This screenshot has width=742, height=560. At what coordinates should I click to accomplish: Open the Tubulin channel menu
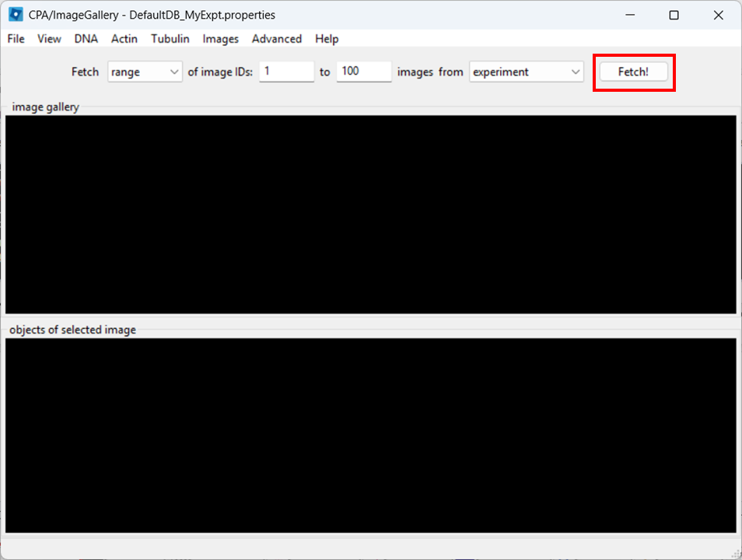tap(170, 38)
